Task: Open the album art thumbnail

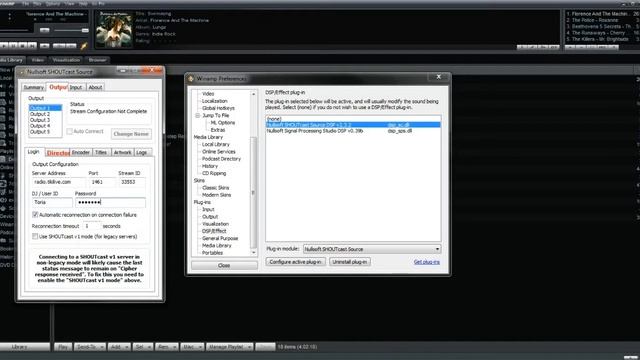Action: click(x=114, y=29)
